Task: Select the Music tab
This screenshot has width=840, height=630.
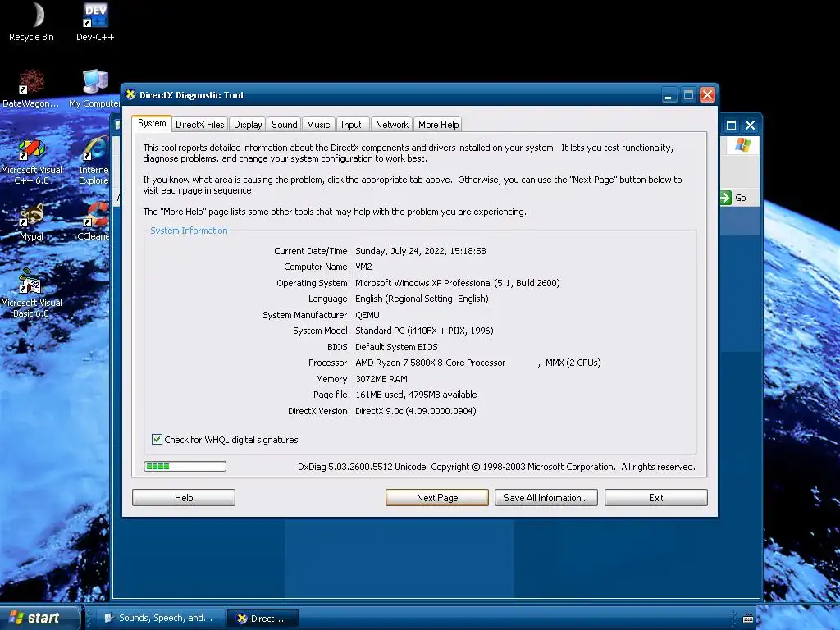Action: [x=318, y=125]
